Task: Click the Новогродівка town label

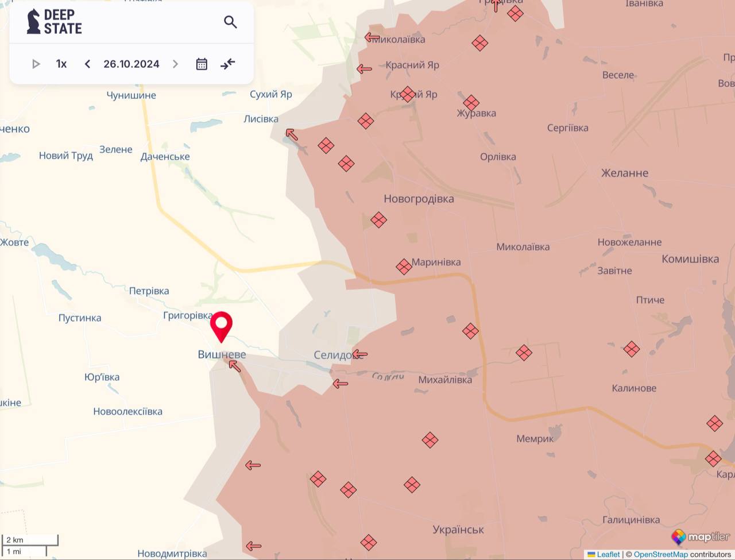Action: (419, 199)
